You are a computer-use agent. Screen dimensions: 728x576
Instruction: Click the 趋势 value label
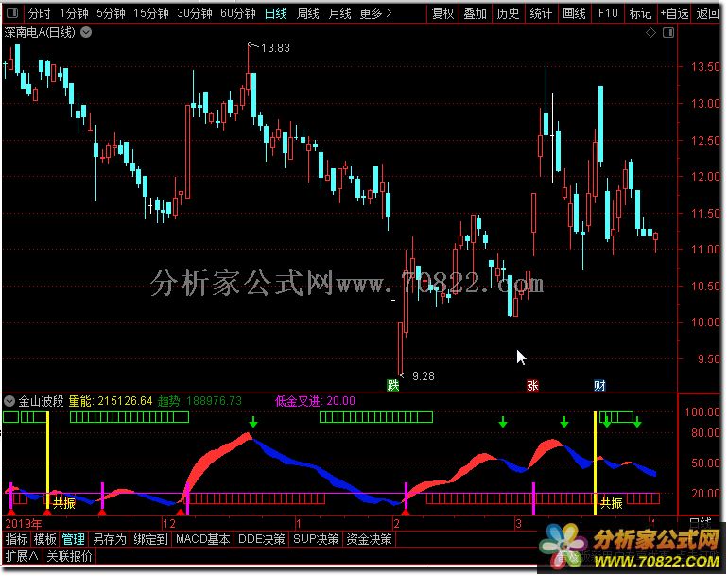tap(199, 401)
